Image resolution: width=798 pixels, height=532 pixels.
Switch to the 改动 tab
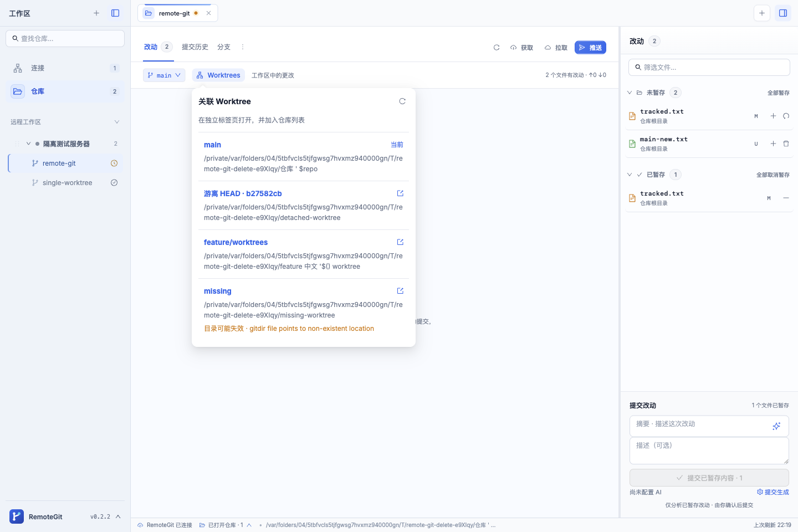tap(158, 47)
